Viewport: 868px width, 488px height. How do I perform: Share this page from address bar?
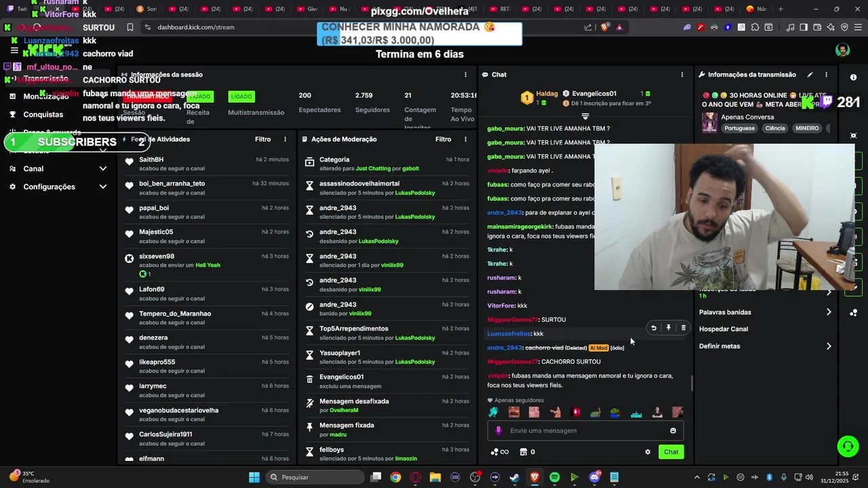click(x=588, y=27)
